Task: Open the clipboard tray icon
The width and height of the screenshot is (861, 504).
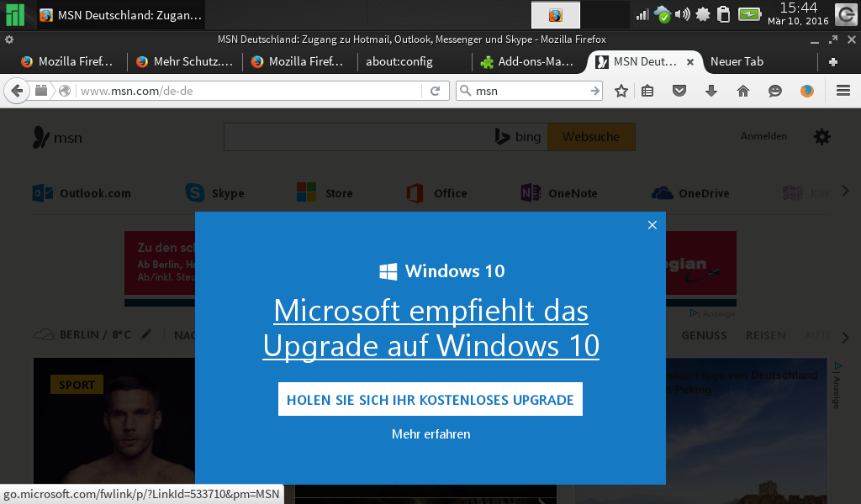Action: 724,14
